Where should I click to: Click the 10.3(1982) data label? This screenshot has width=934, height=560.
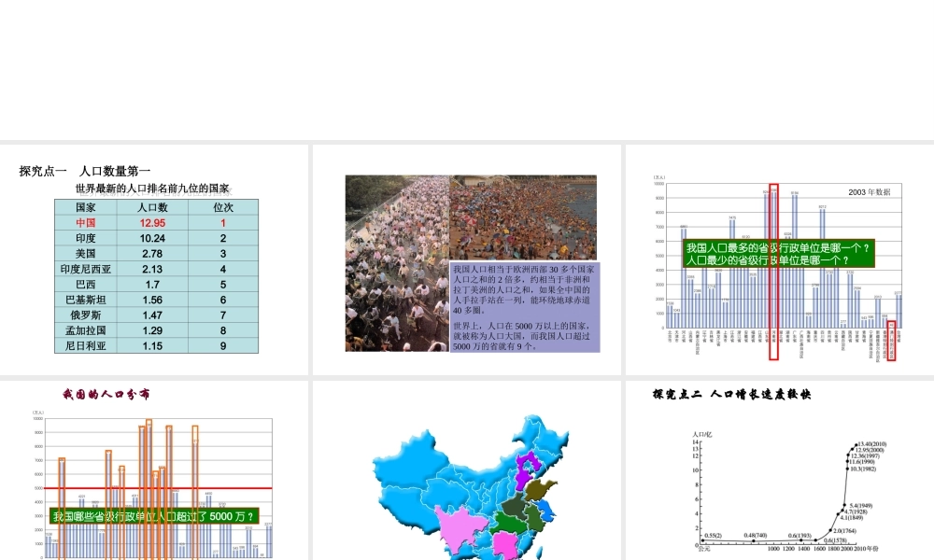(863, 469)
